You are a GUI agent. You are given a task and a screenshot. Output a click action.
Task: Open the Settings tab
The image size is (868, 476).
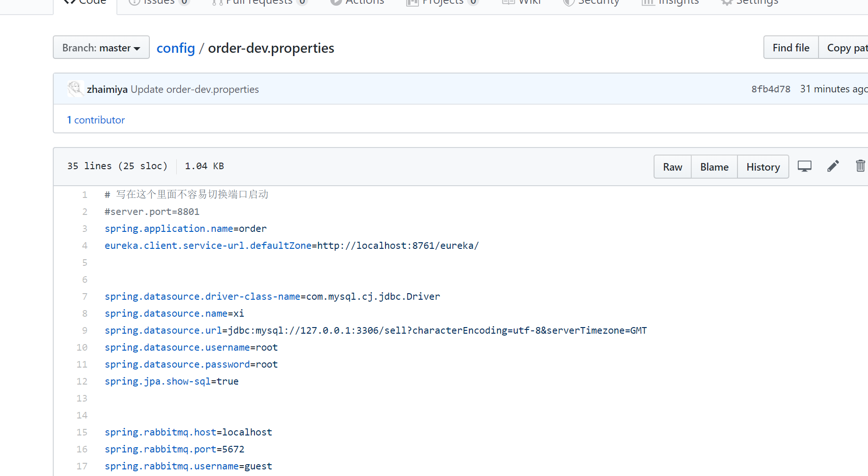tap(750, 2)
